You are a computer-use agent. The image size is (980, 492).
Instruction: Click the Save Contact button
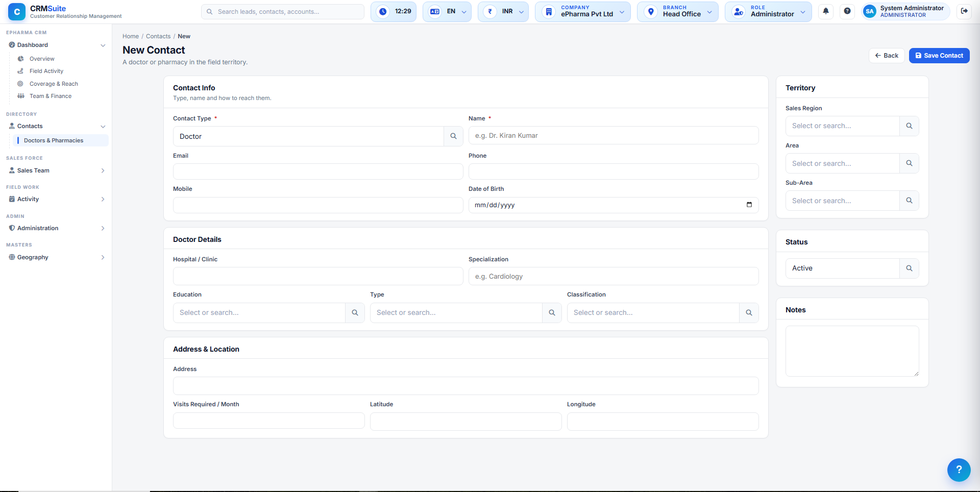[939, 56]
